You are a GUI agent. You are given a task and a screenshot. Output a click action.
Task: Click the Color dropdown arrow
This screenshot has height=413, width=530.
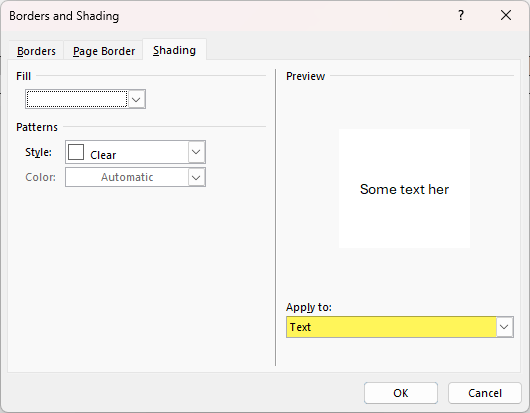196,177
